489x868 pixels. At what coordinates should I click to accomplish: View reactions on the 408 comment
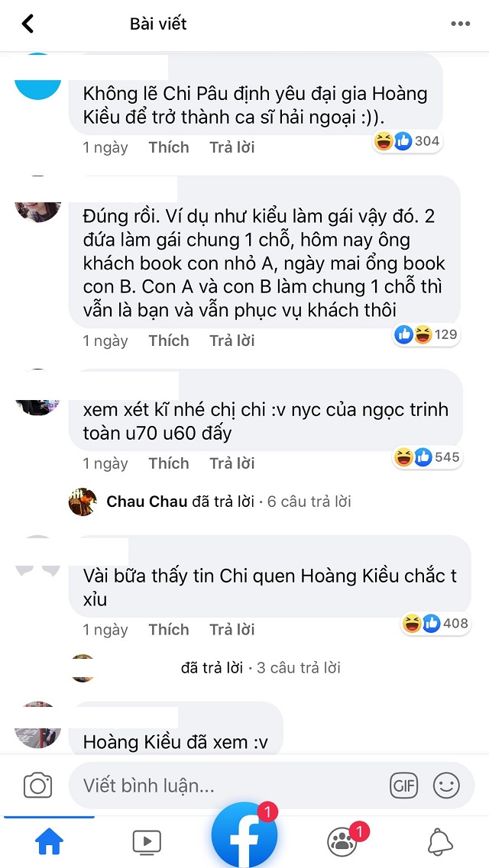point(436,624)
